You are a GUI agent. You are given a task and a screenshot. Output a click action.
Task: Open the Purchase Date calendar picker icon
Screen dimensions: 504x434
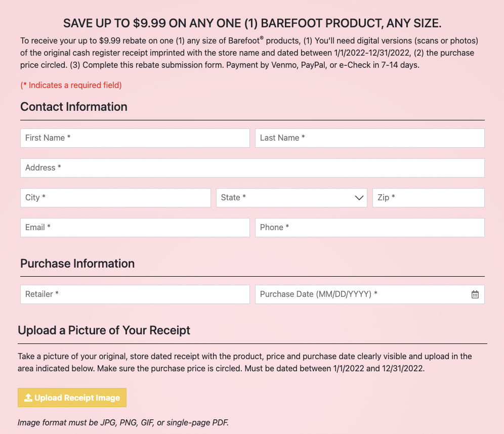(475, 294)
